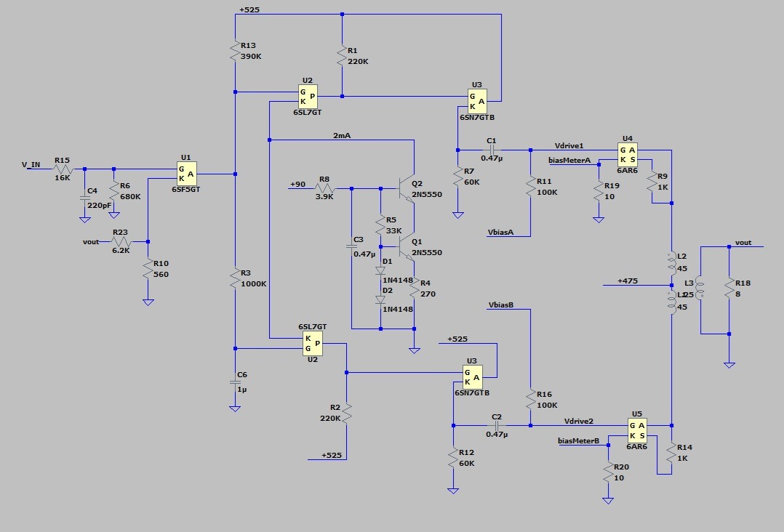
Task: Select the upper U2 6SL7GT tube symbol
Action: click(308, 97)
